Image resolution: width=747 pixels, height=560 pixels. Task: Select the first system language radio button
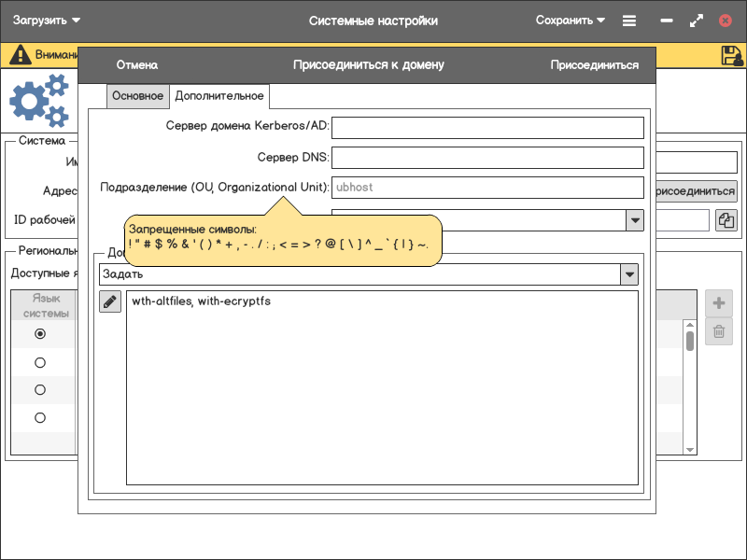click(x=40, y=333)
